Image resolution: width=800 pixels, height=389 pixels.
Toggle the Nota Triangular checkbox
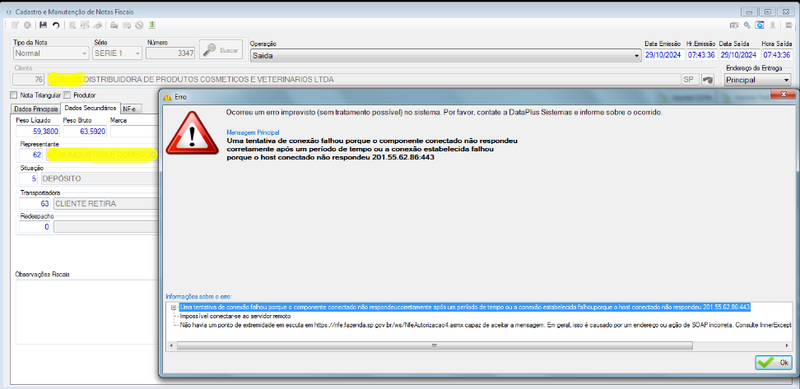pyautogui.click(x=14, y=95)
